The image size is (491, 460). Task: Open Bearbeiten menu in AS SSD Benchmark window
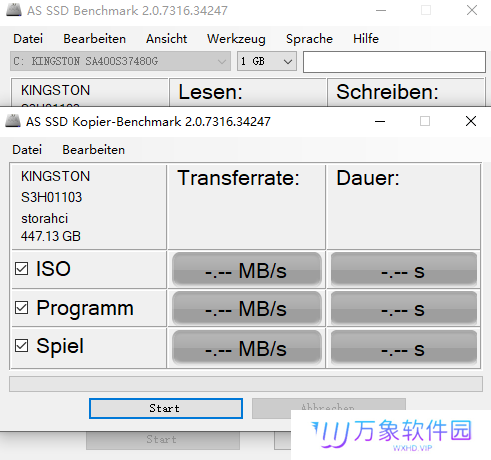click(95, 39)
